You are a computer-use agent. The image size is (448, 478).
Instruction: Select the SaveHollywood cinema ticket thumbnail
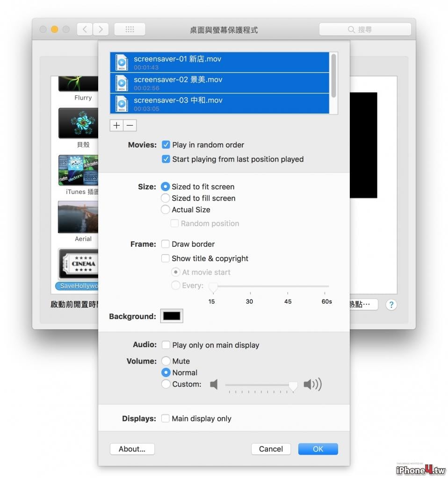[x=79, y=264]
